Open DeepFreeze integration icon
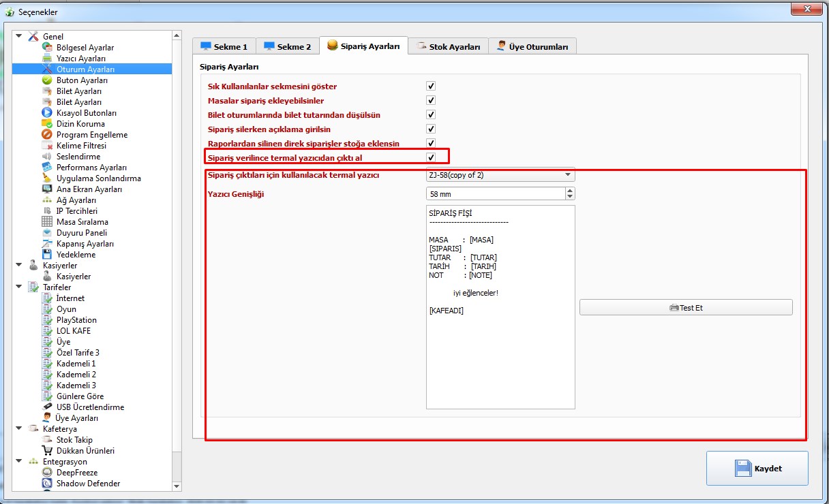Screen dimensions: 829x504 47,473
